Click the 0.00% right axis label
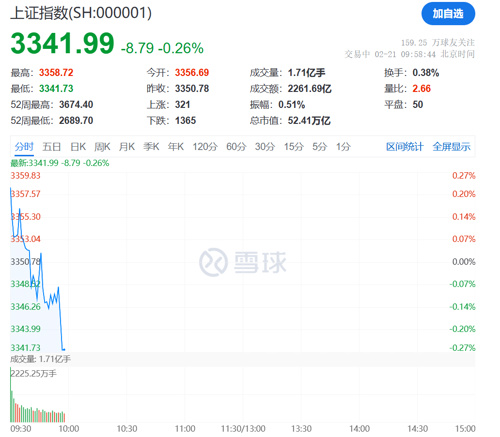This screenshot has height=437, width=500. [x=464, y=262]
